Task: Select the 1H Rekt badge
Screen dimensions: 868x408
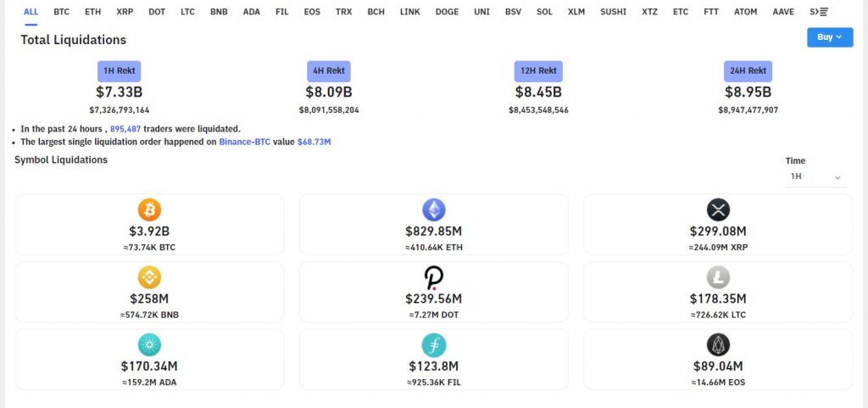Action: 119,71
